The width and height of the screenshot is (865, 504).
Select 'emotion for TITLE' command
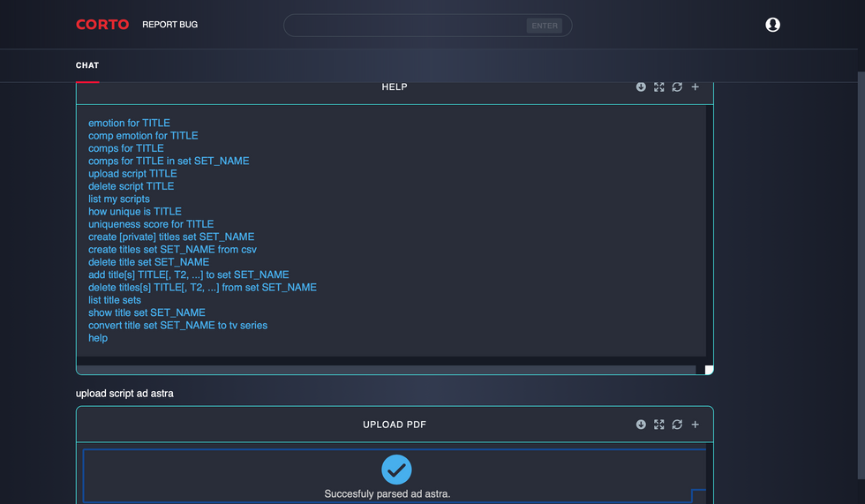[x=129, y=123]
